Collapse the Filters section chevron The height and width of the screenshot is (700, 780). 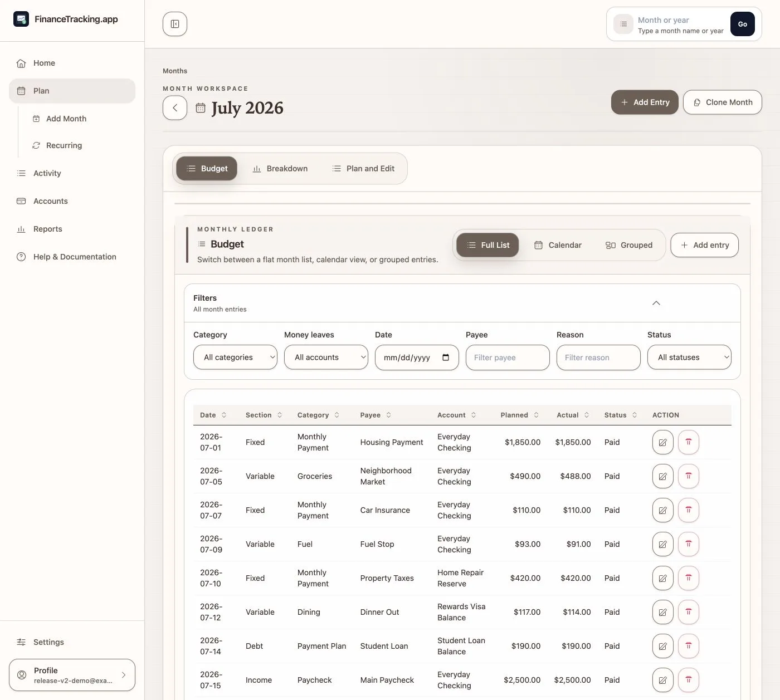click(x=656, y=303)
